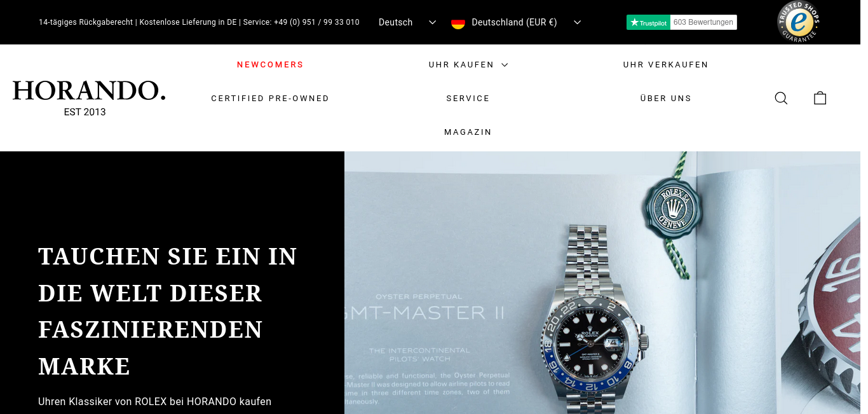
Task: Open the search magnifier icon
Action: (781, 98)
